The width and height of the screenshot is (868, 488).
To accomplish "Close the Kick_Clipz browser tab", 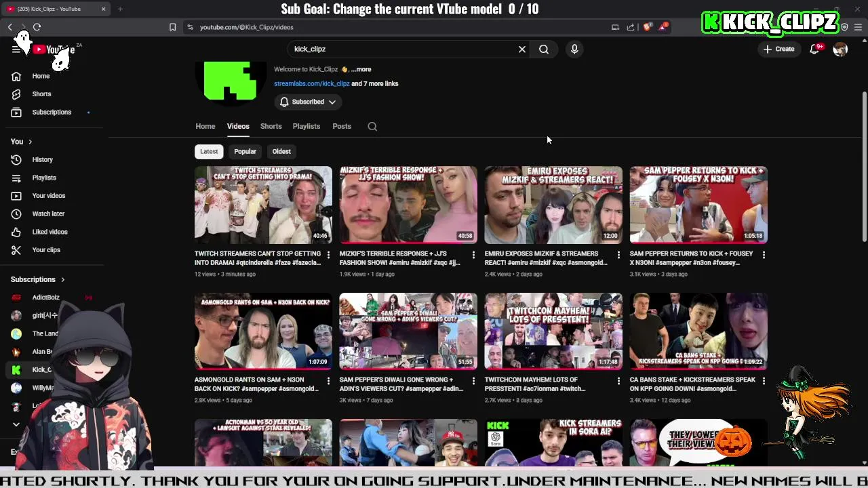I will pyautogui.click(x=103, y=9).
